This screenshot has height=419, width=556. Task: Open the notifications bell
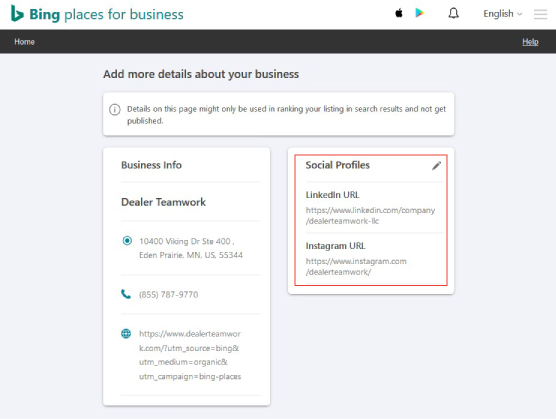coord(454,13)
